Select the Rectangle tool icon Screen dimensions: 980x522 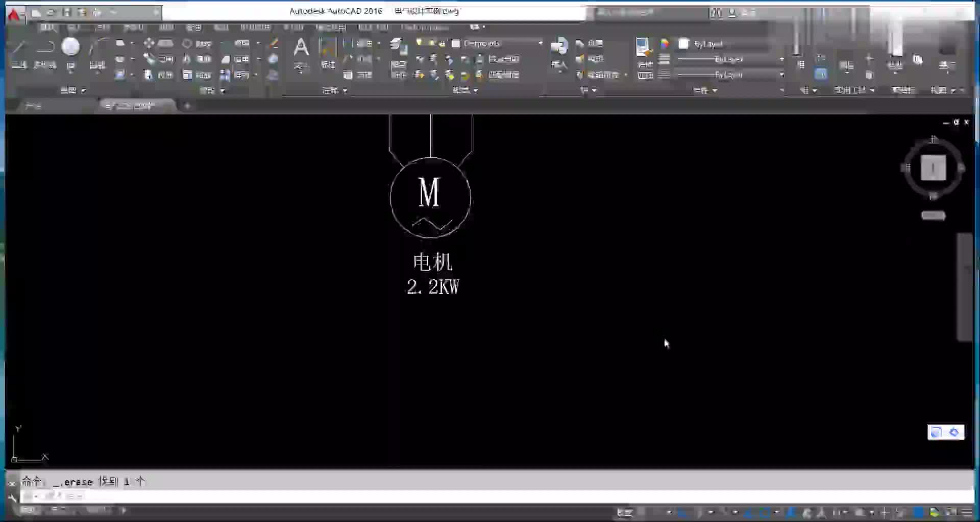pyautogui.click(x=120, y=43)
